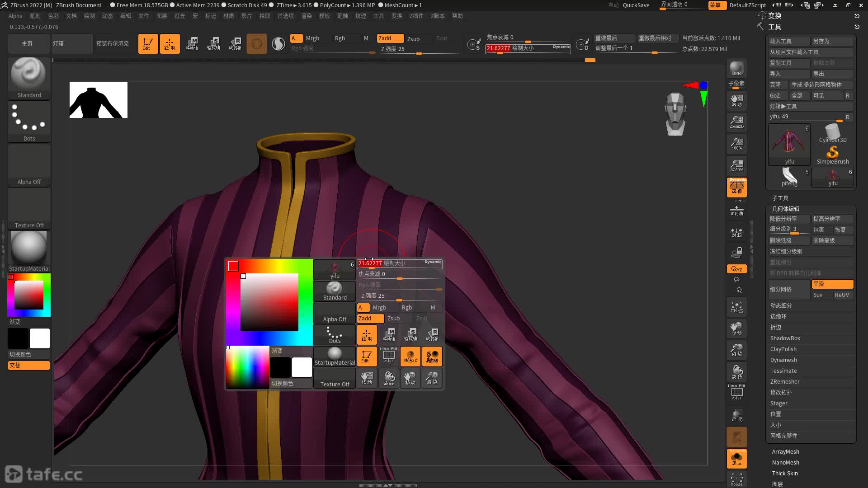
Task: Toggle the XYZ rotation mode button
Action: (736, 269)
